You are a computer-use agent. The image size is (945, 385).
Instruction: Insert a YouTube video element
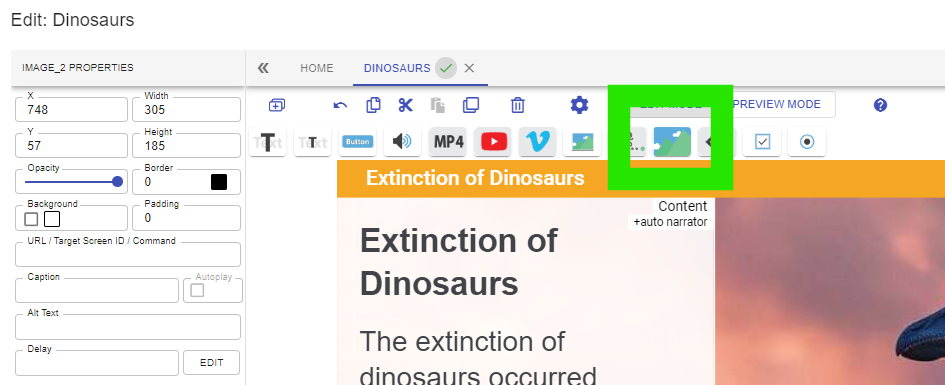point(493,142)
